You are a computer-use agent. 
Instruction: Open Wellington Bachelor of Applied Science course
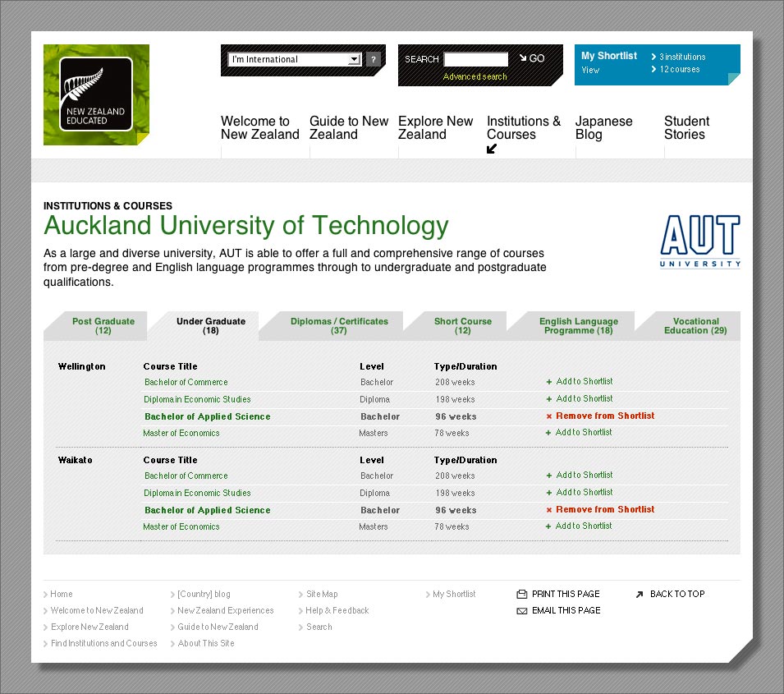[207, 416]
